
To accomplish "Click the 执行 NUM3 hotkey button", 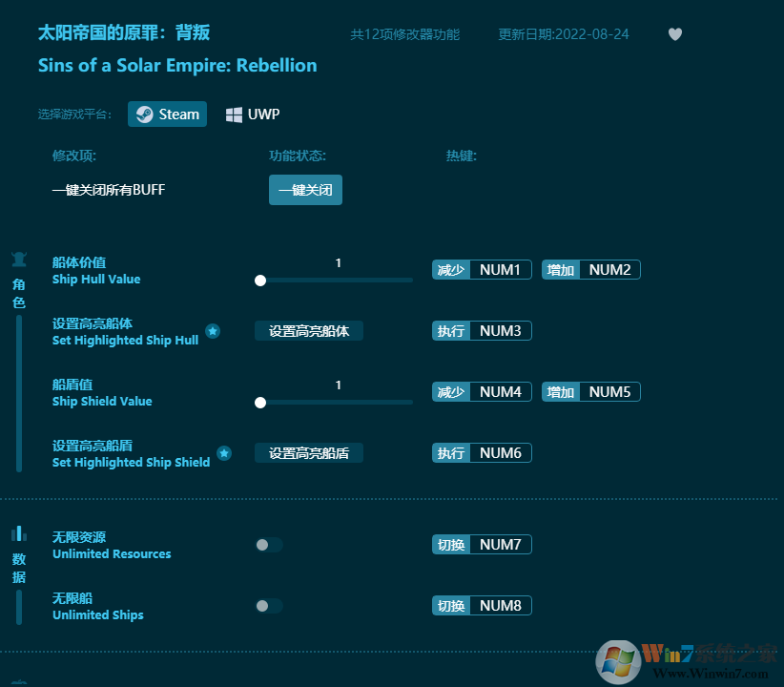I will [x=482, y=331].
